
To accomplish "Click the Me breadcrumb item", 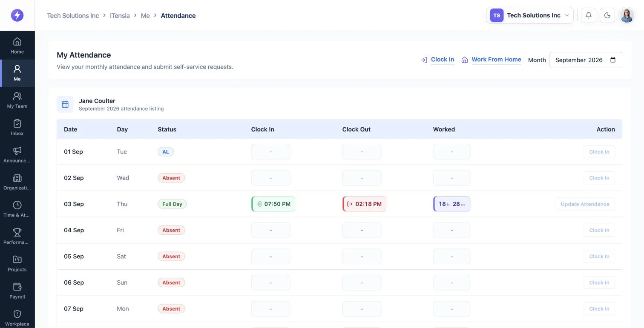I will point(145,15).
